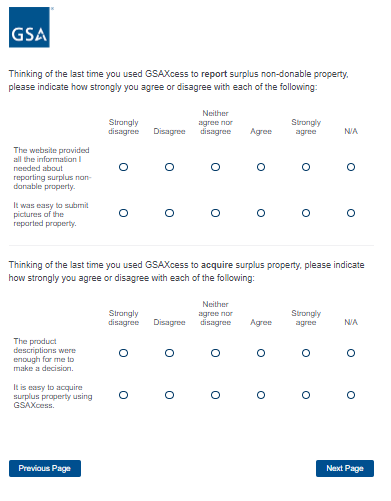Choose Disagree for easy to acquire surplus row
Viewport: 391px width, 501px height.
169,395
